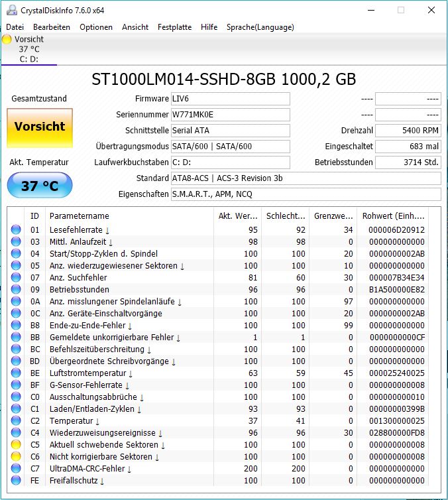The width and height of the screenshot is (448, 500).
Task: Click the status icon for Start/Stopp-Zyklen d. Spindel
Action: click(16, 253)
